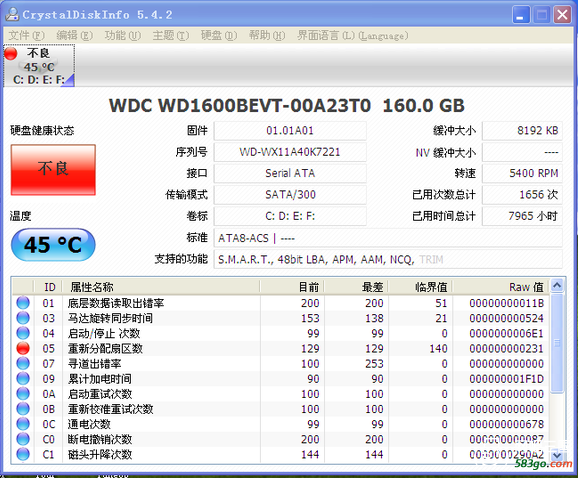The height and width of the screenshot is (479, 578).
Task: Click the 45 °C temperature button
Action: click(x=53, y=244)
